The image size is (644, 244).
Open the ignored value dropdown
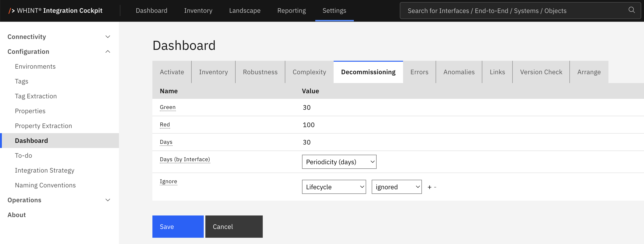397,187
